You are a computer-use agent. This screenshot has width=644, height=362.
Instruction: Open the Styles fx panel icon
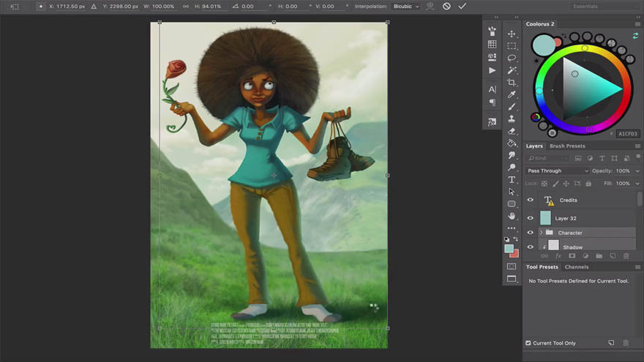[492, 122]
